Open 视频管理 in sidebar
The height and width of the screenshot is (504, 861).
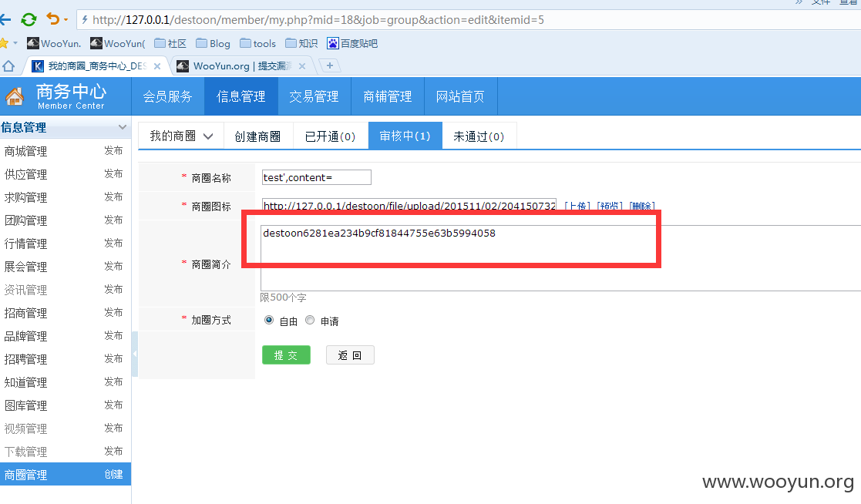[25, 428]
